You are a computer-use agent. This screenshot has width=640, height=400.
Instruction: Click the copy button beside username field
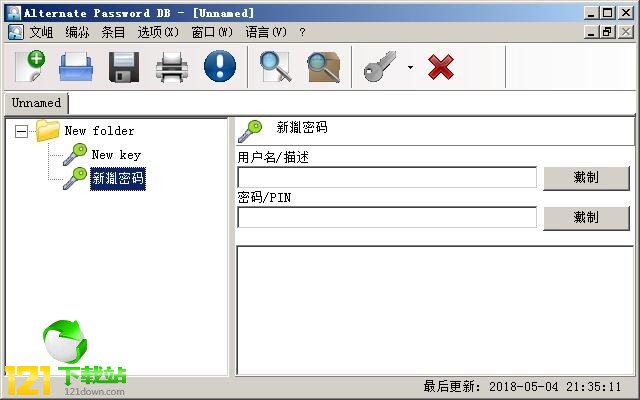pyautogui.click(x=586, y=178)
